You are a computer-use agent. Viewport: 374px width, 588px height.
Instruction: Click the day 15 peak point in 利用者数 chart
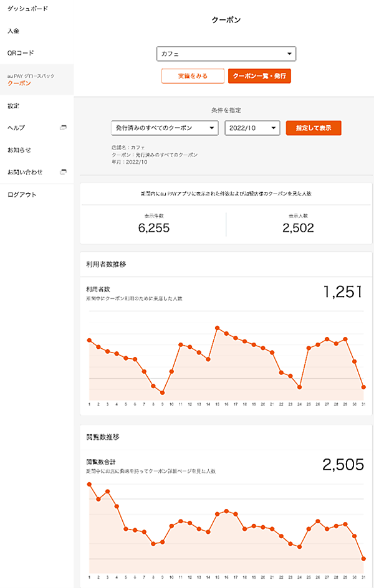click(217, 328)
